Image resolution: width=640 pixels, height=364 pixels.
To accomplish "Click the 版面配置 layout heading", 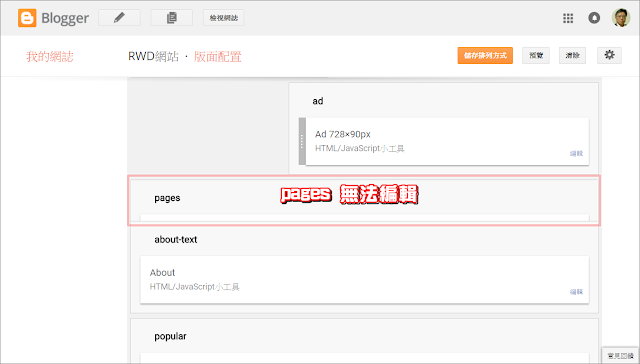I will pos(218,56).
